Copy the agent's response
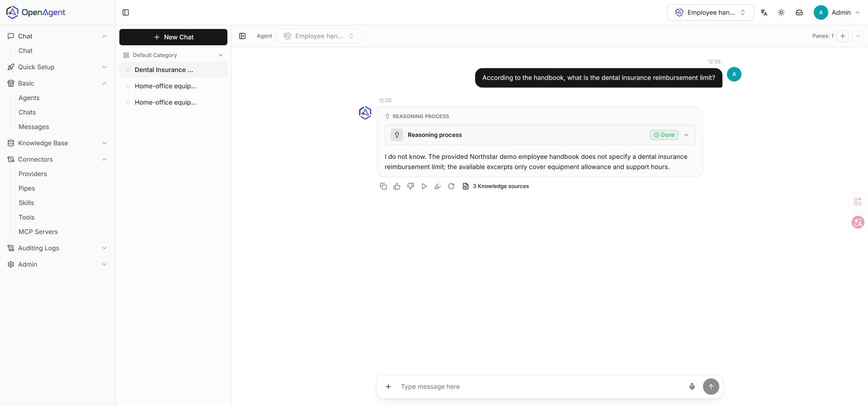Viewport: 868px width, 406px height. (x=383, y=186)
